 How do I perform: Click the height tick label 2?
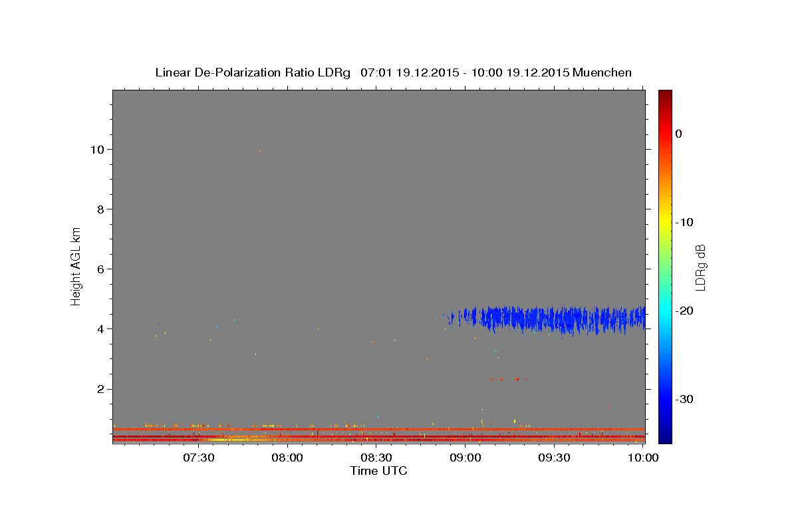click(99, 389)
